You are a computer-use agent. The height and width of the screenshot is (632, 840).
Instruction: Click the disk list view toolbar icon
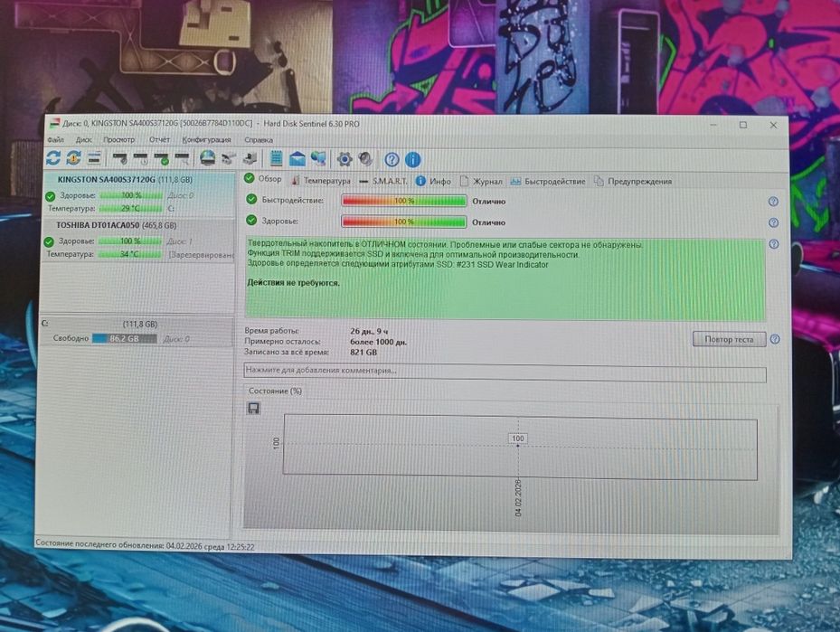pos(94,158)
